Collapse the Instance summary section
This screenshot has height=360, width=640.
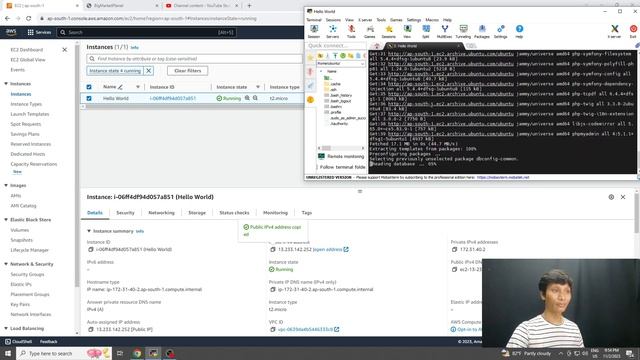coord(89,231)
